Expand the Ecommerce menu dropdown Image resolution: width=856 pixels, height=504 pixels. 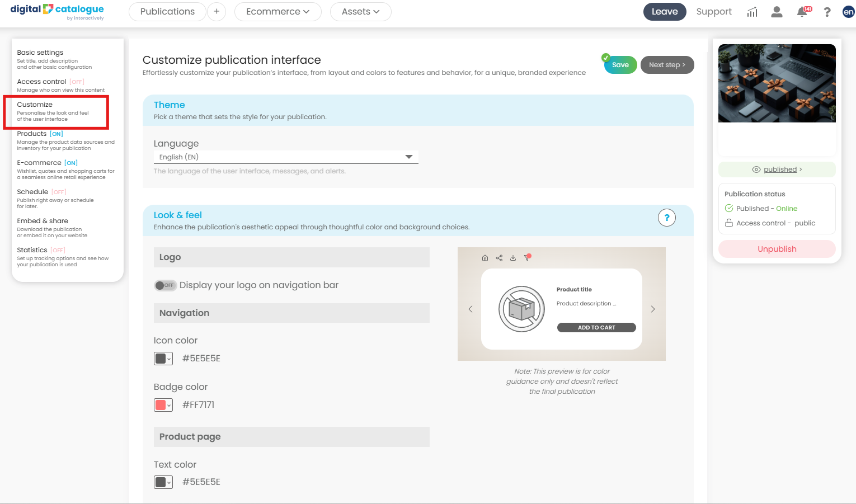click(x=278, y=12)
